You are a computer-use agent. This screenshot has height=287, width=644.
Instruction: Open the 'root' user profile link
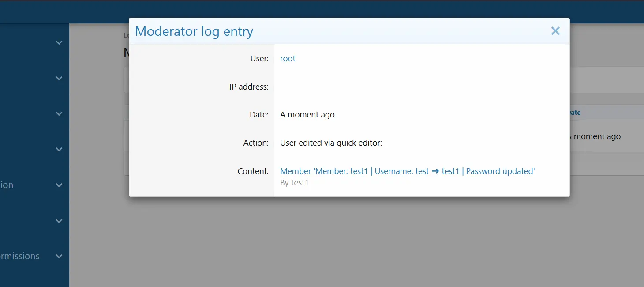point(288,59)
